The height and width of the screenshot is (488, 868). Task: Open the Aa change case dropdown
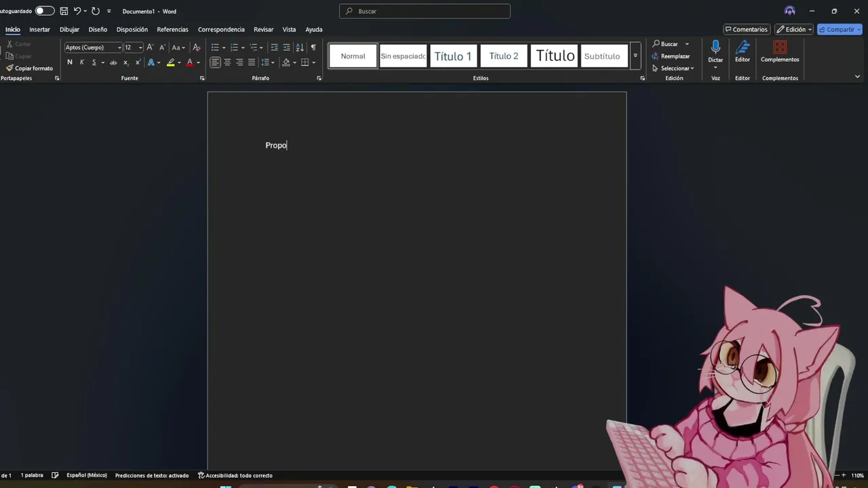pyautogui.click(x=178, y=47)
